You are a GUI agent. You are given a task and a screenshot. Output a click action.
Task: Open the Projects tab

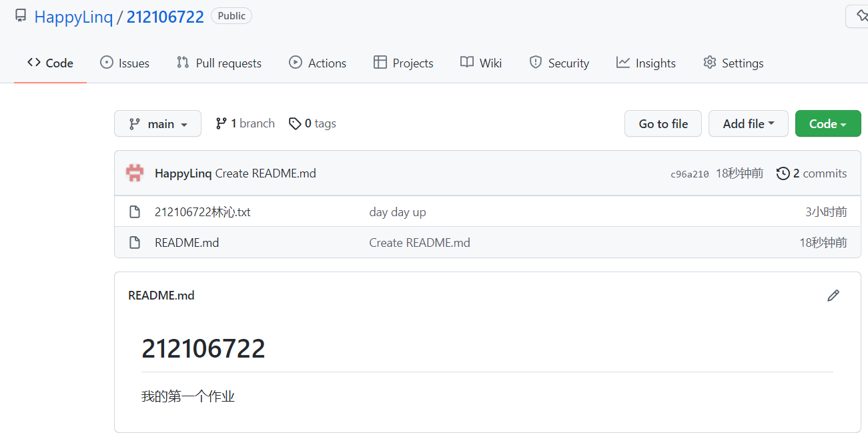pyautogui.click(x=404, y=63)
